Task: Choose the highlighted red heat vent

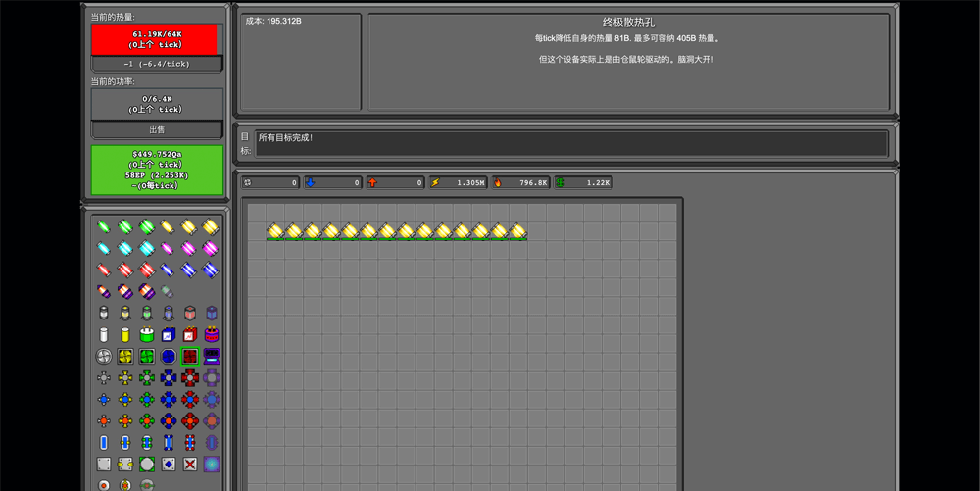Action: [x=189, y=357]
